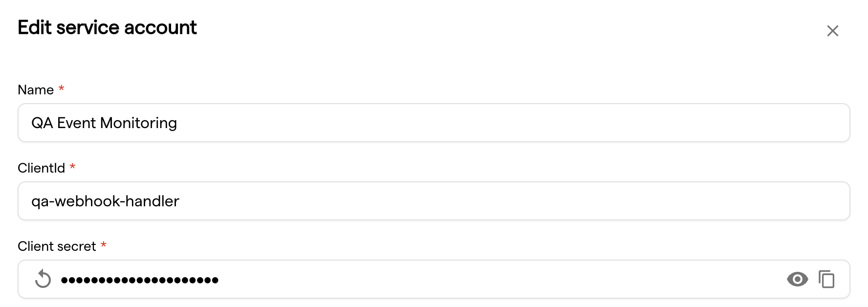This screenshot has width=868, height=307.
Task: Click the Edit service account heading
Action: (107, 28)
